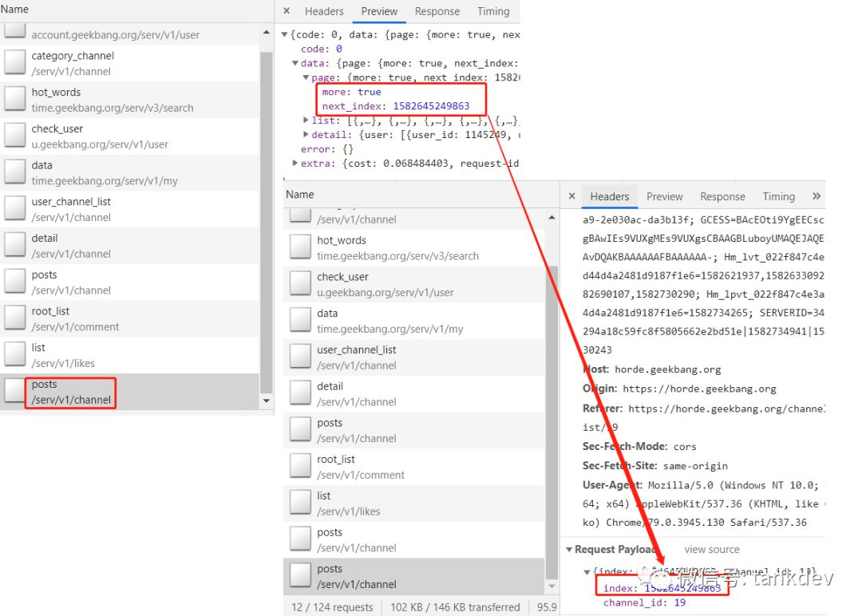Screen dimensions: 862x616
Task: Click the down arrow of the left list scrollbar
Action: pos(267,401)
